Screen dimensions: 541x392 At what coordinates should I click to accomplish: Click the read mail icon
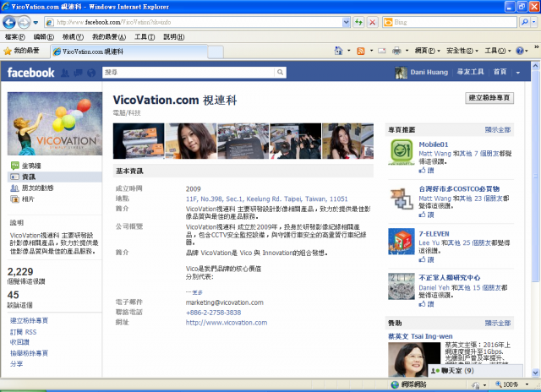[381, 51]
